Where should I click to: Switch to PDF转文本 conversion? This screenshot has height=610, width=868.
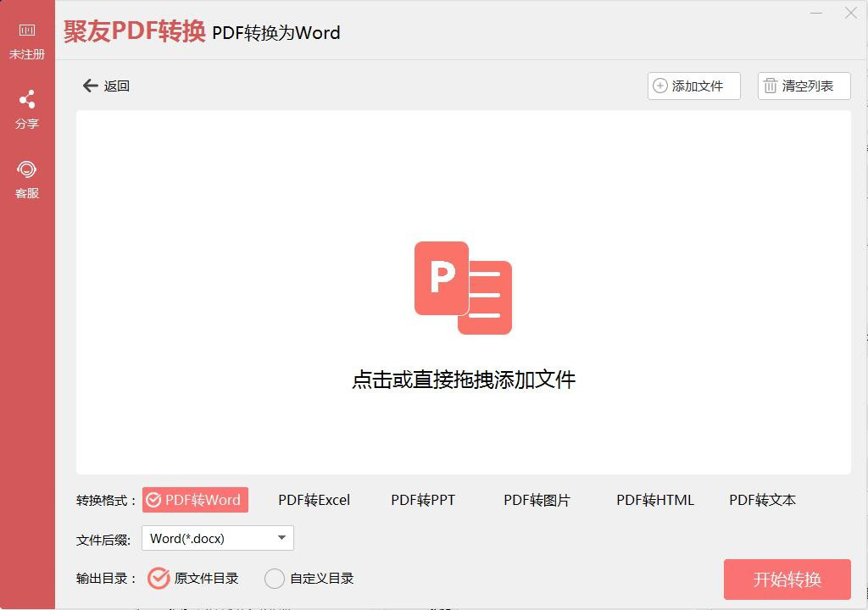point(761,500)
